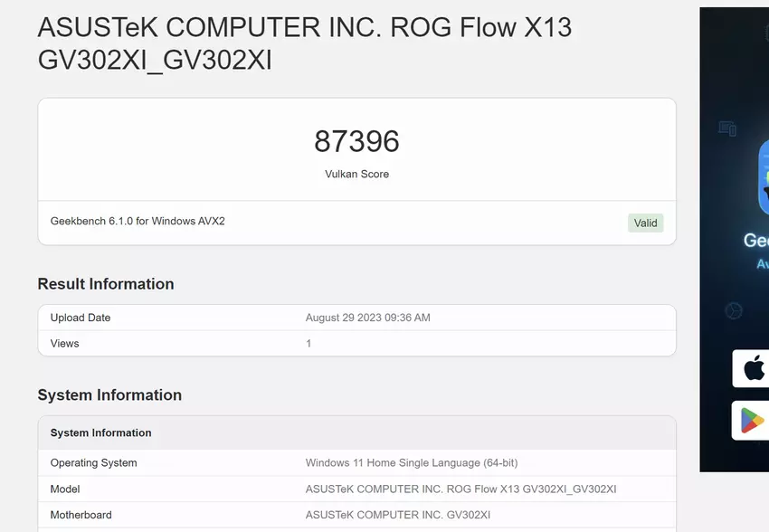This screenshot has width=769, height=532.
Task: Click the Geekbench 6.1.0 for Windows AVX2 text
Action: coord(138,221)
